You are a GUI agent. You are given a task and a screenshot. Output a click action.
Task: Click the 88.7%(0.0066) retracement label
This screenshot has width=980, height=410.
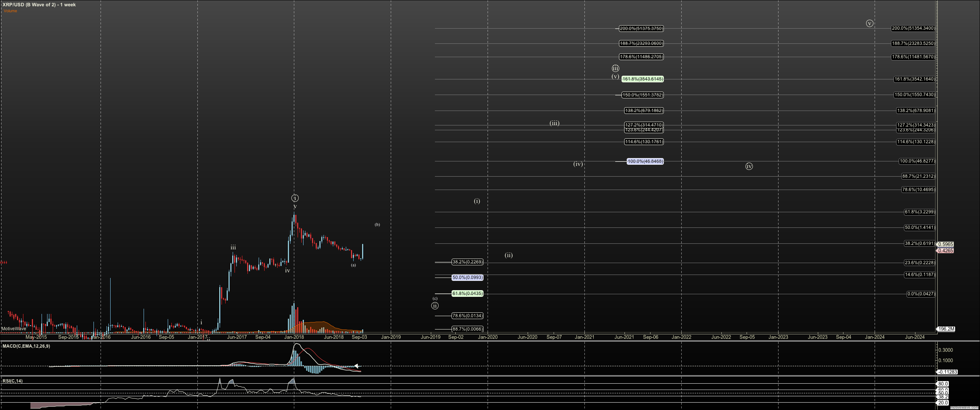[468, 329]
